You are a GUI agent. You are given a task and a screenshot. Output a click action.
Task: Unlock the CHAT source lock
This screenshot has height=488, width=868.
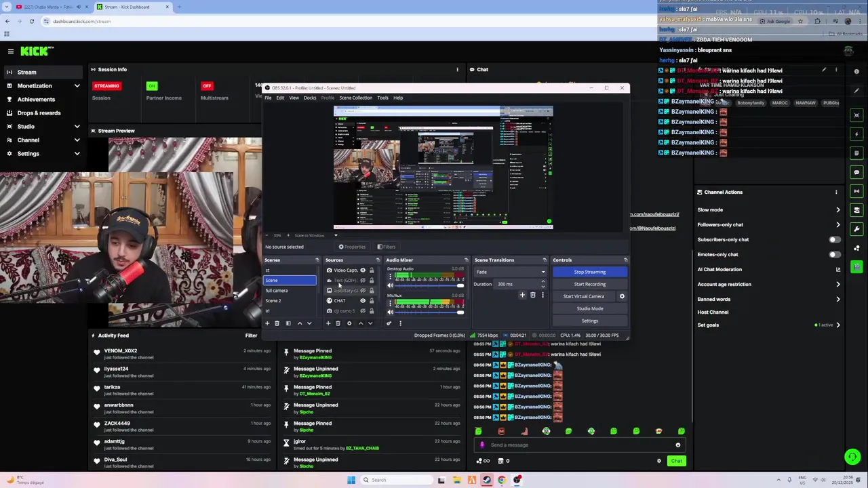coord(372,300)
